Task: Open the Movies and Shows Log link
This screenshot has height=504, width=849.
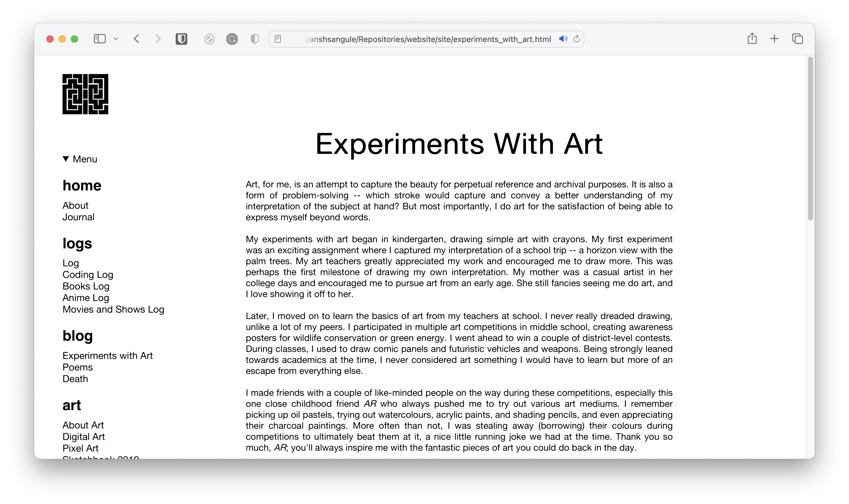Action: (x=113, y=309)
